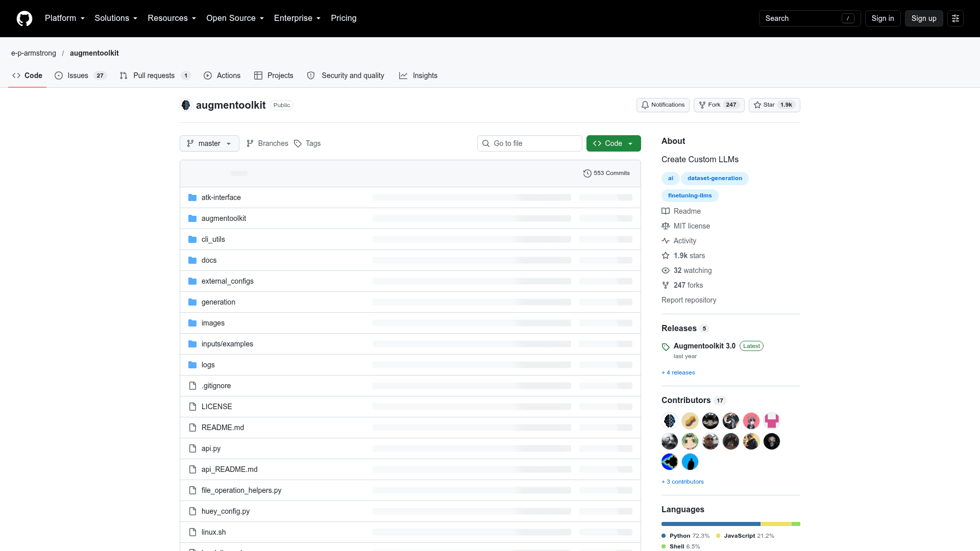Select the first contributor avatar
The height and width of the screenshot is (551, 980).
coord(670,421)
